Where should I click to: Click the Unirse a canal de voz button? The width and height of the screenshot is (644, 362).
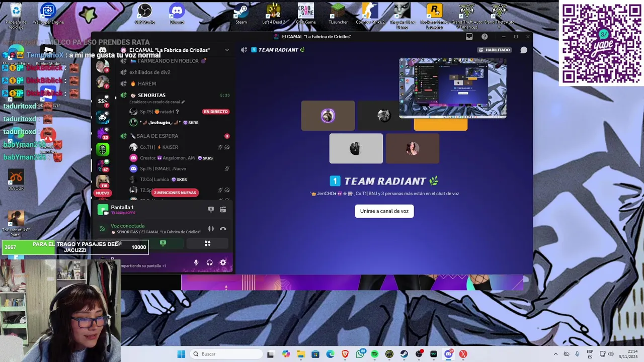pos(384,211)
